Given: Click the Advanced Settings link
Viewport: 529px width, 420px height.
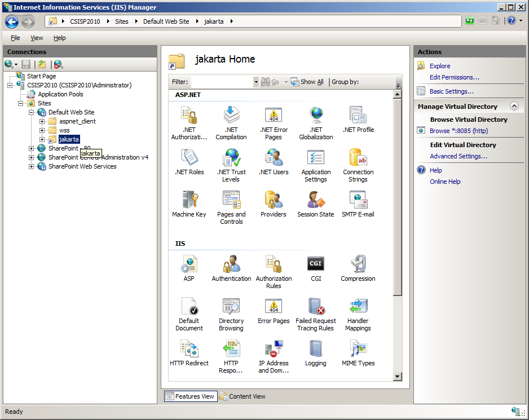Looking at the screenshot, I should (458, 156).
